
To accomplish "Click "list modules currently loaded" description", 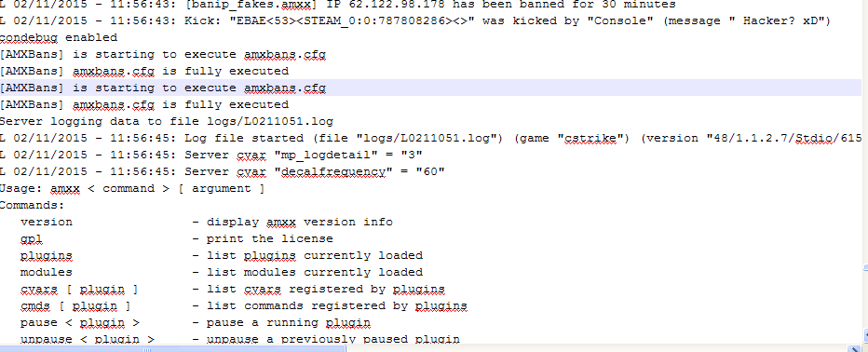I will pyautogui.click(x=315, y=272).
